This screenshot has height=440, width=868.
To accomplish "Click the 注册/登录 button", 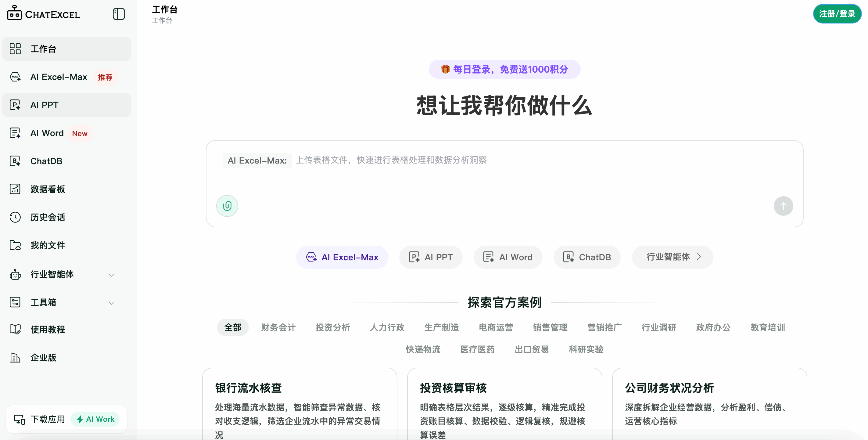I will coord(837,14).
